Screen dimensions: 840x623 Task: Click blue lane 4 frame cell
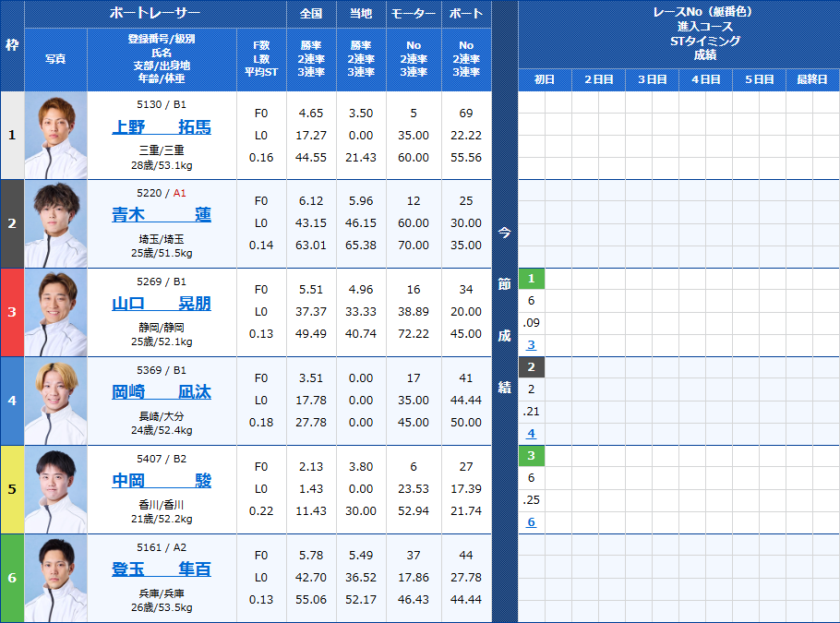pyautogui.click(x=12, y=401)
